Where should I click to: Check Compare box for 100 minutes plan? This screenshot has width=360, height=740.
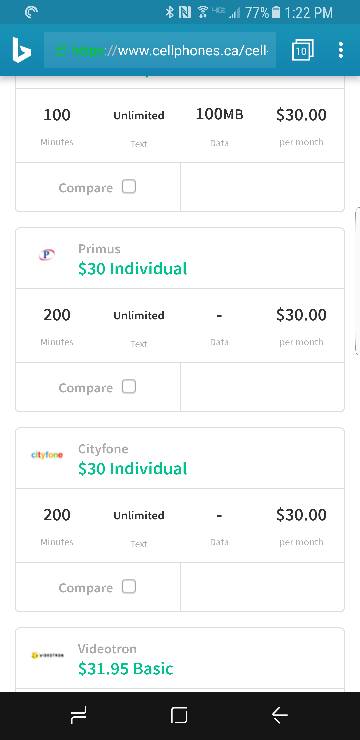(129, 187)
